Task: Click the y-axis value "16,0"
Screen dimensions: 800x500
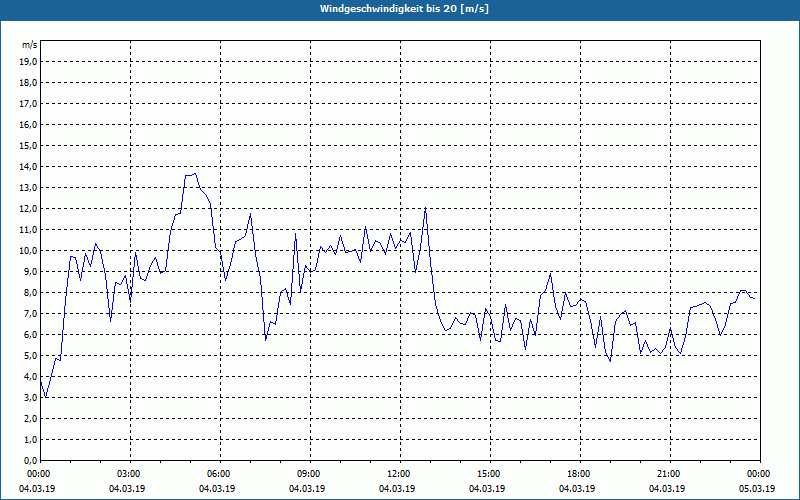Action: (x=28, y=124)
